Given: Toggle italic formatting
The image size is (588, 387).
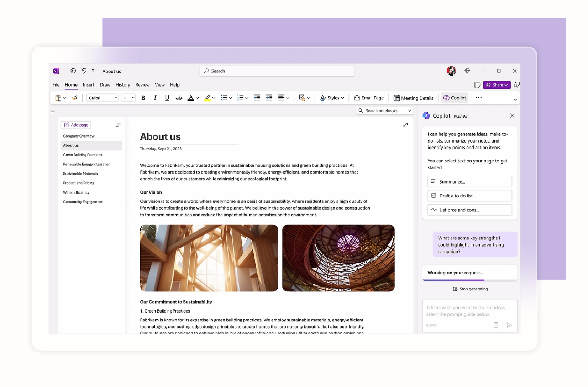Looking at the screenshot, I should [155, 97].
